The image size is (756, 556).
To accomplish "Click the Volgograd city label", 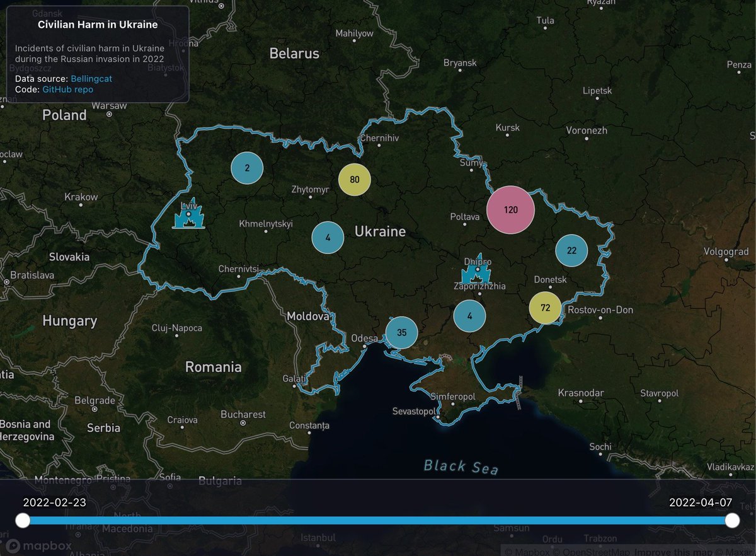I will (x=726, y=252).
